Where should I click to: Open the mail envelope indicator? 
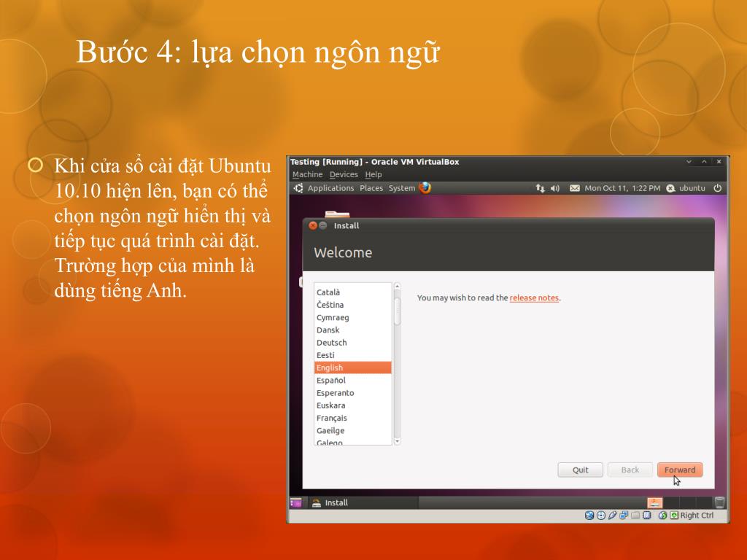pos(575,188)
